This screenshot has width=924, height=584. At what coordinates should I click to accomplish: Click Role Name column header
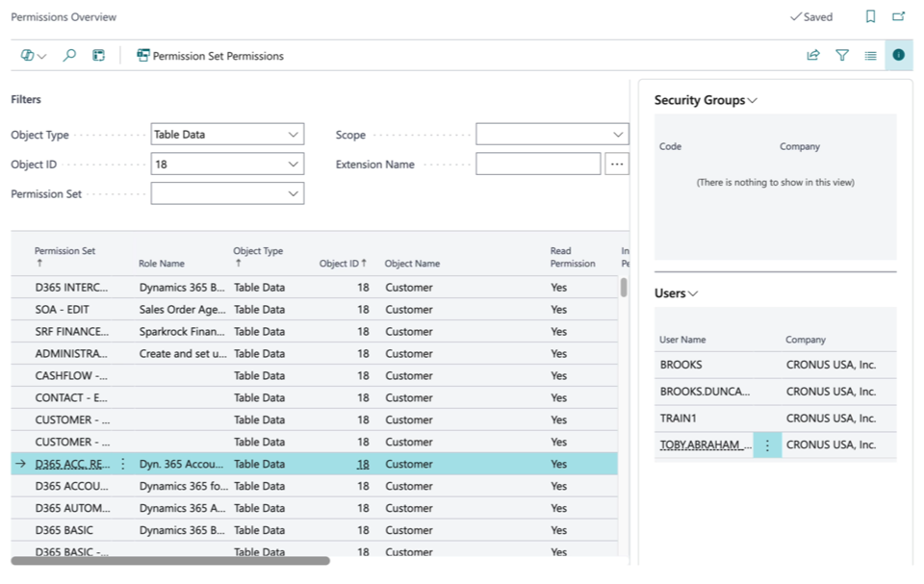162,264
